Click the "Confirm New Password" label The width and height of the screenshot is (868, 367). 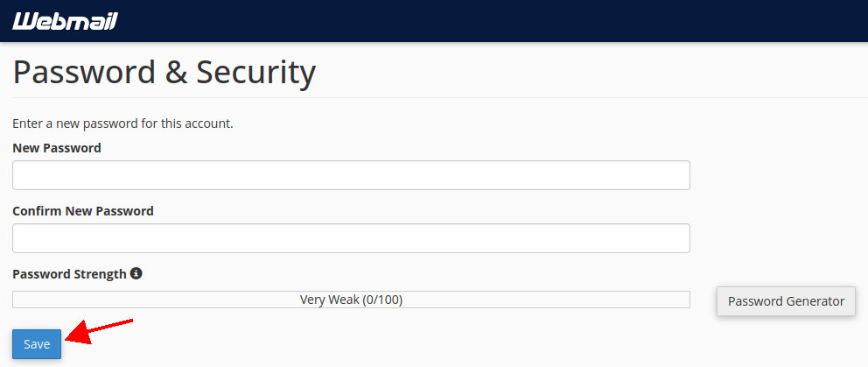coord(83,211)
